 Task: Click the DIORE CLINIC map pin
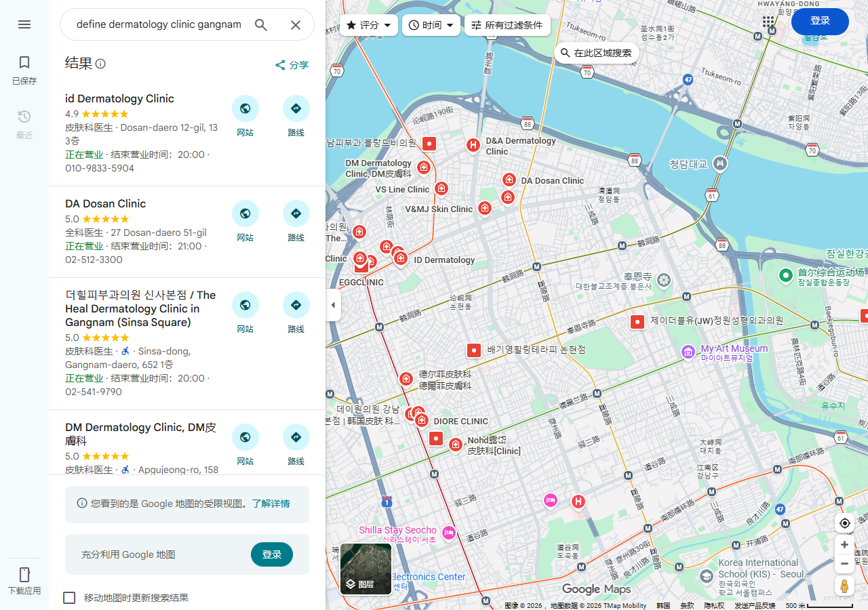422,420
